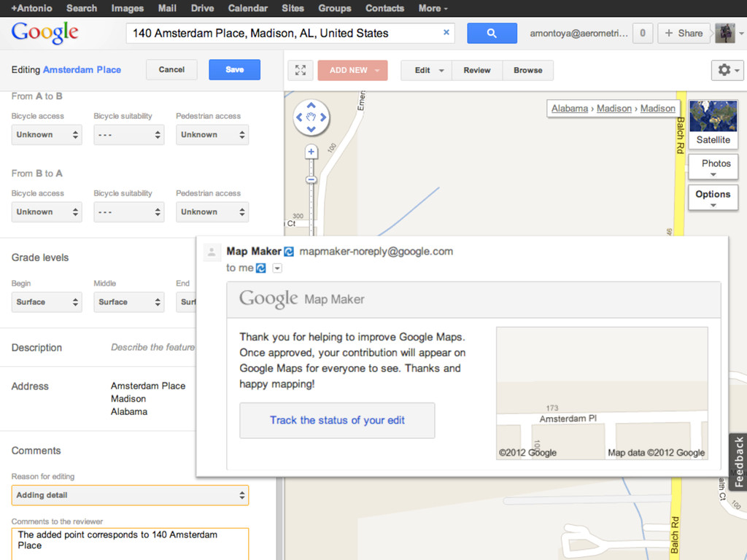Screen dimensions: 747x560
Task: Open B to A Pedestrian access dropdown
Action: (x=212, y=212)
